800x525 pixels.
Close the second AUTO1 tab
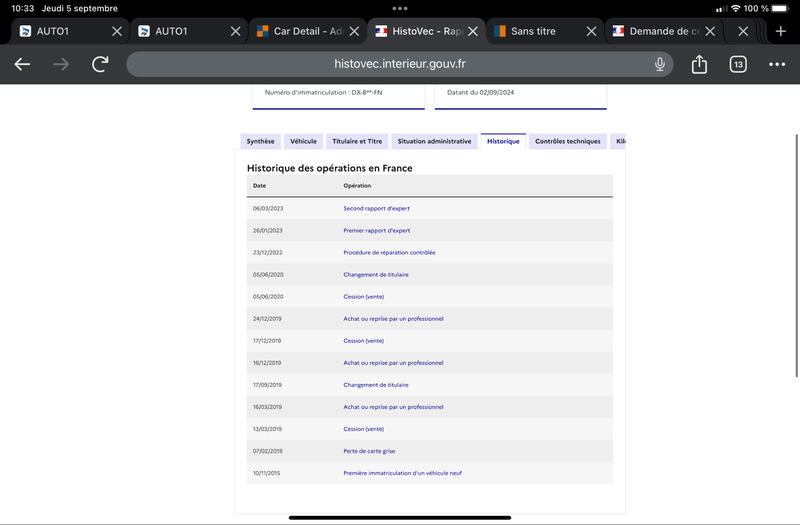pos(235,31)
